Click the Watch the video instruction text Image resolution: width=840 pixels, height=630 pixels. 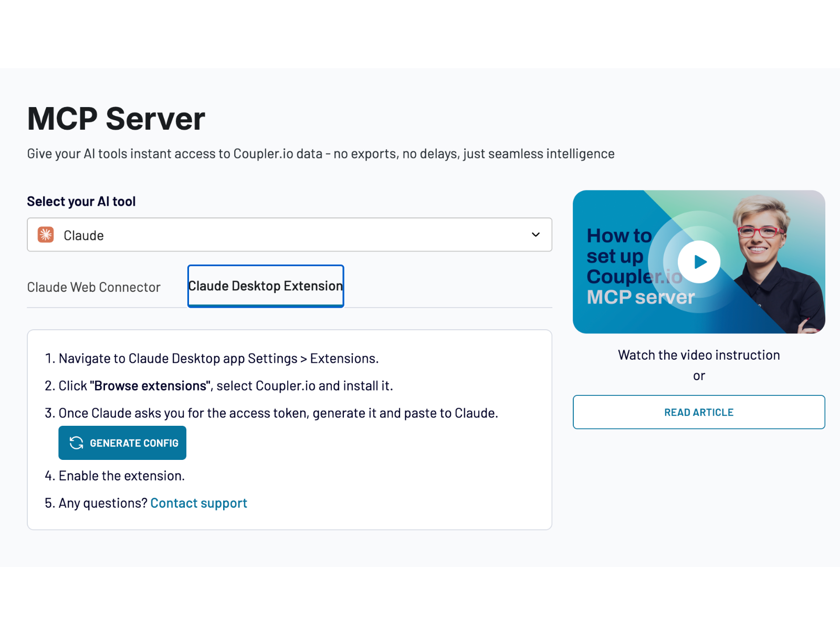(698, 355)
